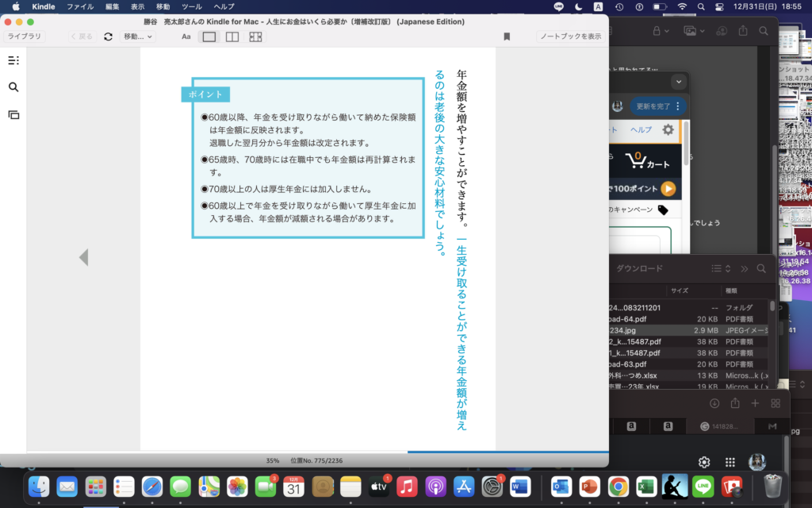The image size is (812, 508).
Task: Open the ツール menu in menu bar
Action: click(x=191, y=6)
